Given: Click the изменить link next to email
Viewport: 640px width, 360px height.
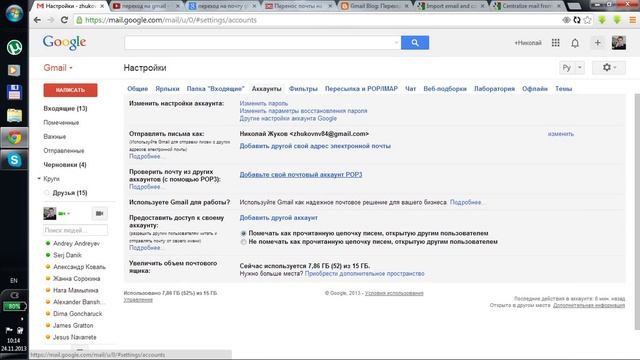Looking at the screenshot, I should pos(561,134).
